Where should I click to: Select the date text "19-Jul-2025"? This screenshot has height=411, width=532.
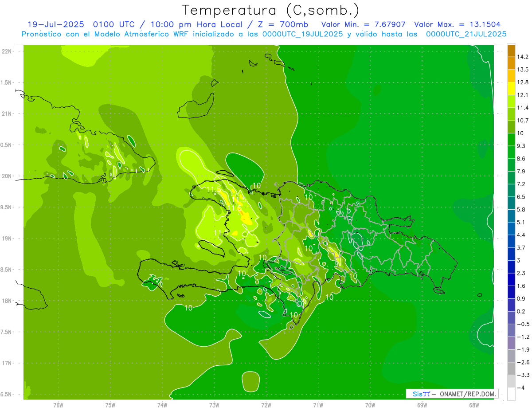[x=56, y=24]
